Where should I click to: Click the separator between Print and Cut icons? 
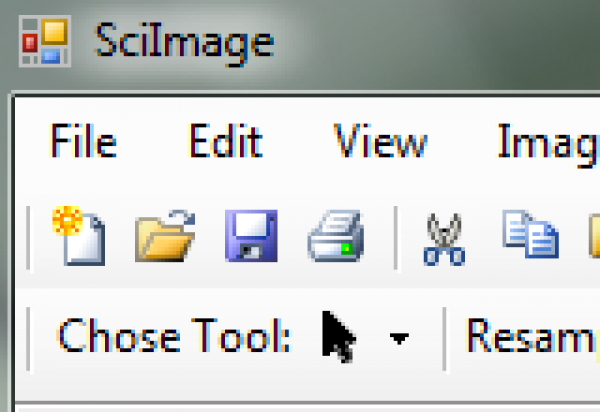[397, 237]
